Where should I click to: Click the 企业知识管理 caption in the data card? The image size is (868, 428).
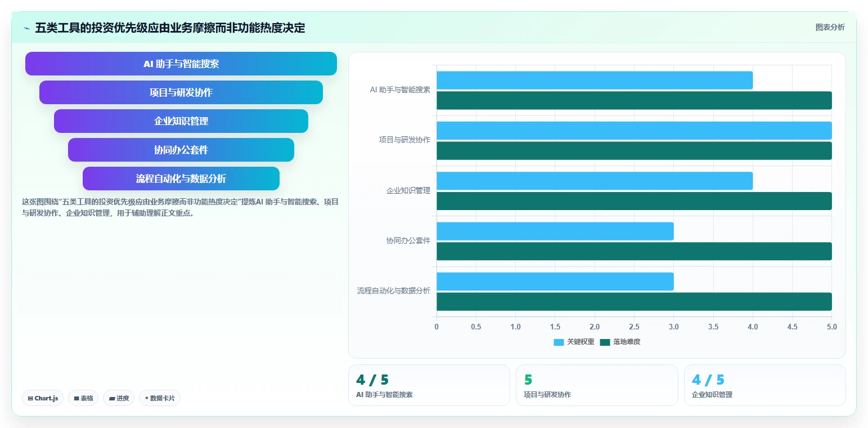click(712, 395)
